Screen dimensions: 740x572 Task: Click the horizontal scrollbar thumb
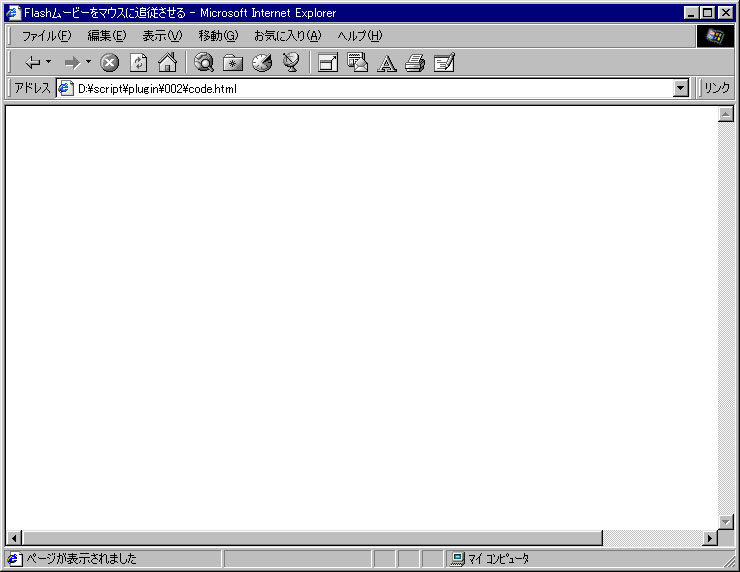click(312, 538)
